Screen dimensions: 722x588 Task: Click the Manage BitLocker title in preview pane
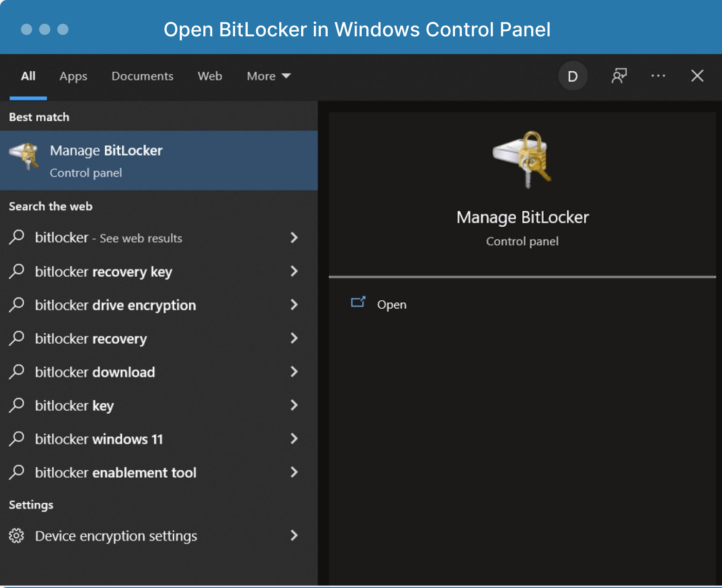[522, 217]
